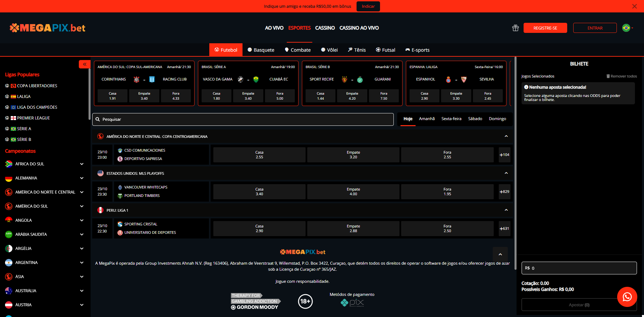Open +829 more markets for Vancouver match
This screenshot has width=644, height=317.
[x=504, y=192]
